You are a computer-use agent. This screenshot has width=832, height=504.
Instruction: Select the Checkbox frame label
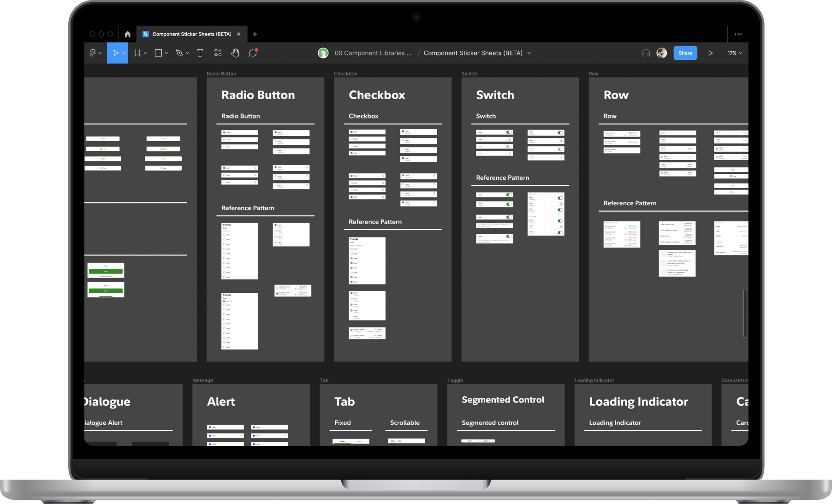[x=345, y=74]
